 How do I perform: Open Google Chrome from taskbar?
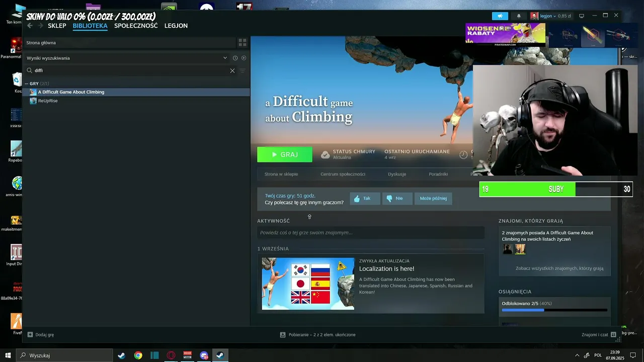(x=138, y=355)
